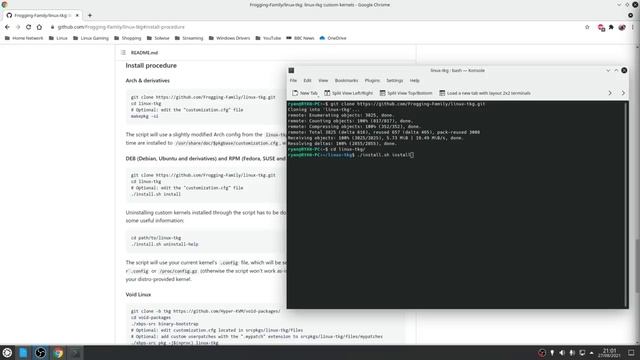Click the 21:01 clock in the taskbar

coord(609,353)
